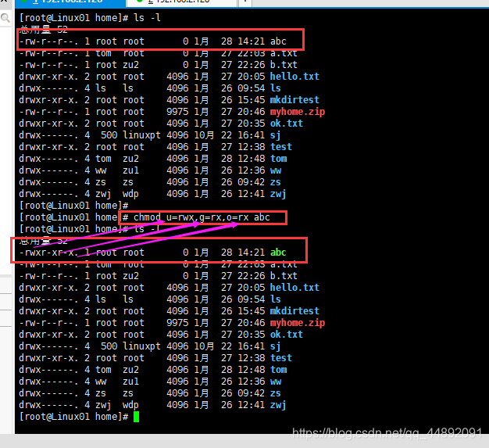
Task: Click the first 'ls -l' command at top
Action: (x=147, y=18)
